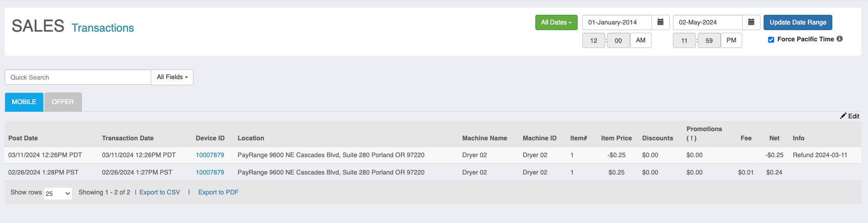868x223 pixels.
Task: Click the Info column header
Action: 798,138
